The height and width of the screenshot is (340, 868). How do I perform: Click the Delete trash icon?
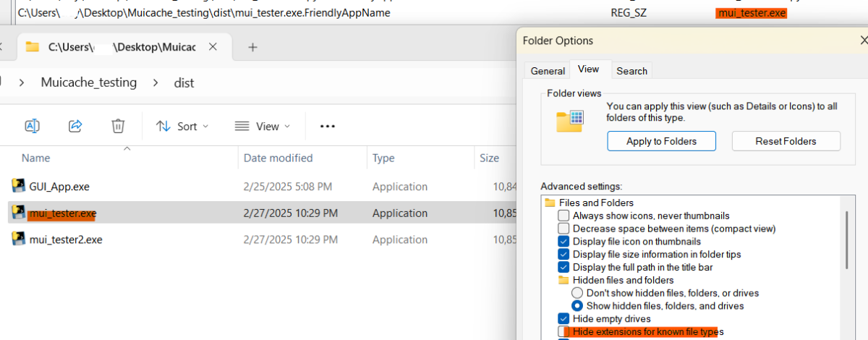coord(118,126)
